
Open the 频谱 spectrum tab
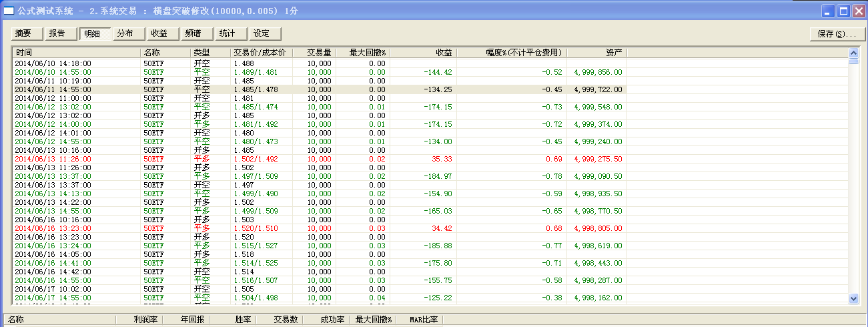[196, 33]
